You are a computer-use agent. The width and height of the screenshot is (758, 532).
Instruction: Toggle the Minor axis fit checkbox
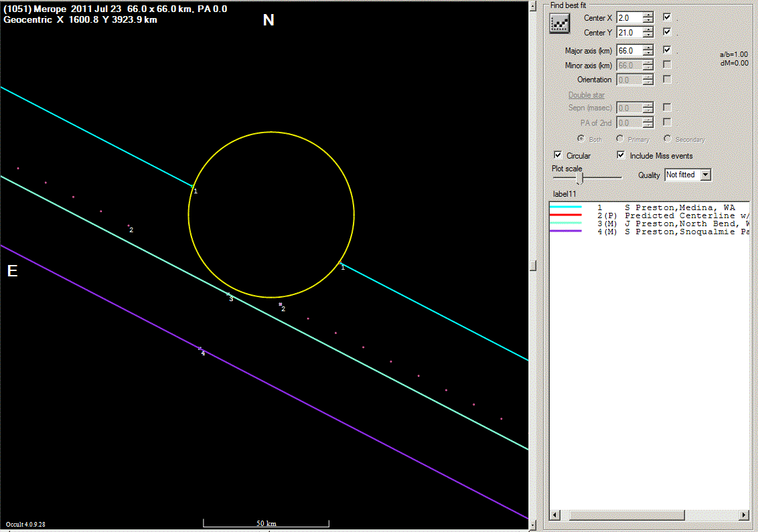pos(667,64)
